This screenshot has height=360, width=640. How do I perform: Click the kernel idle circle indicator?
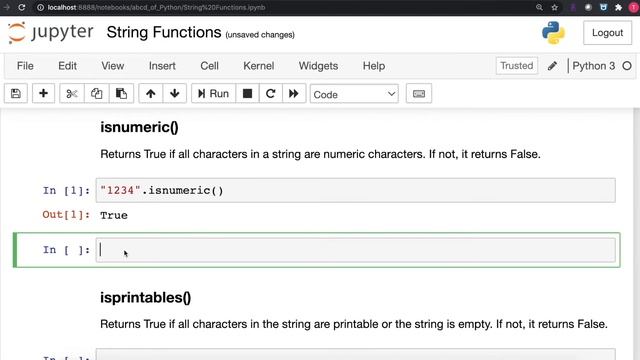pyautogui.click(x=627, y=66)
